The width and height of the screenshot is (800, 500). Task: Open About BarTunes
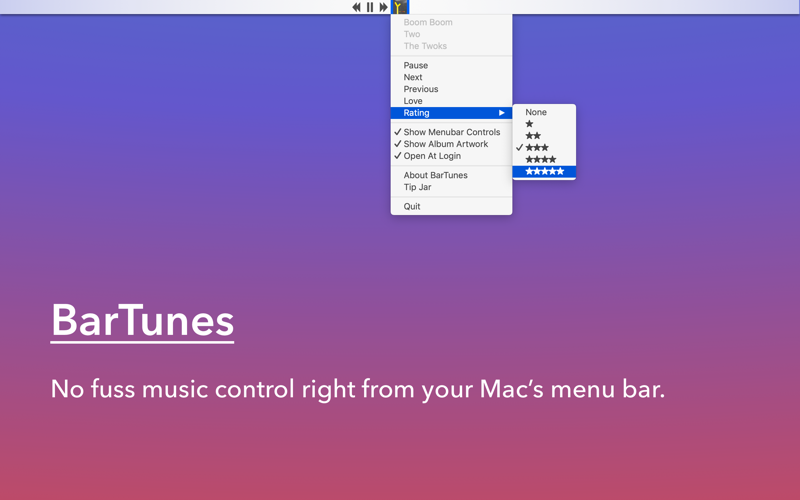[x=451, y=175]
